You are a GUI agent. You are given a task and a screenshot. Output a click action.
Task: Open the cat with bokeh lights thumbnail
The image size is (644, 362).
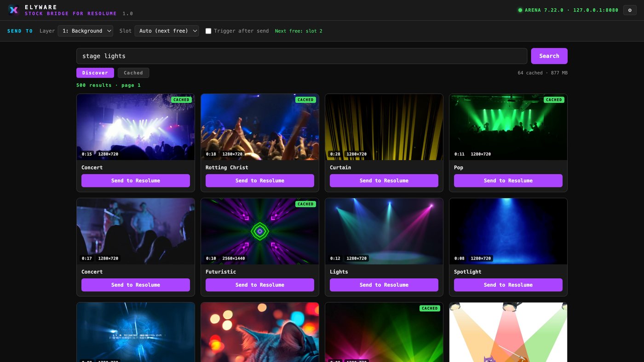260,332
